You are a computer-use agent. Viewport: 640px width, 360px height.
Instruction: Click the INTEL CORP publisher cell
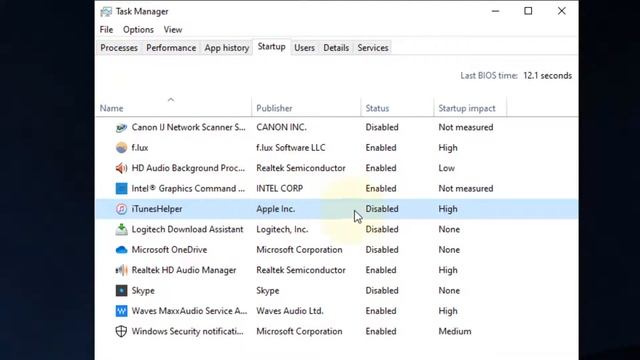[280, 189]
